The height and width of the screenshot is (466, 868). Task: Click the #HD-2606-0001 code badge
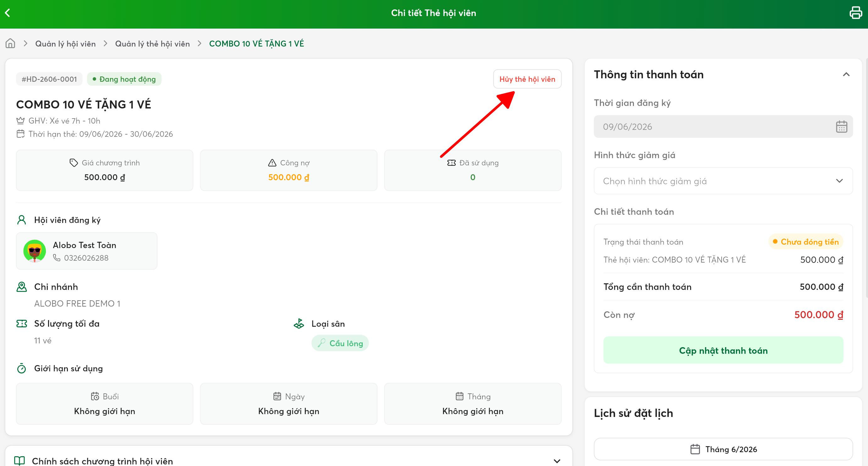(49, 79)
